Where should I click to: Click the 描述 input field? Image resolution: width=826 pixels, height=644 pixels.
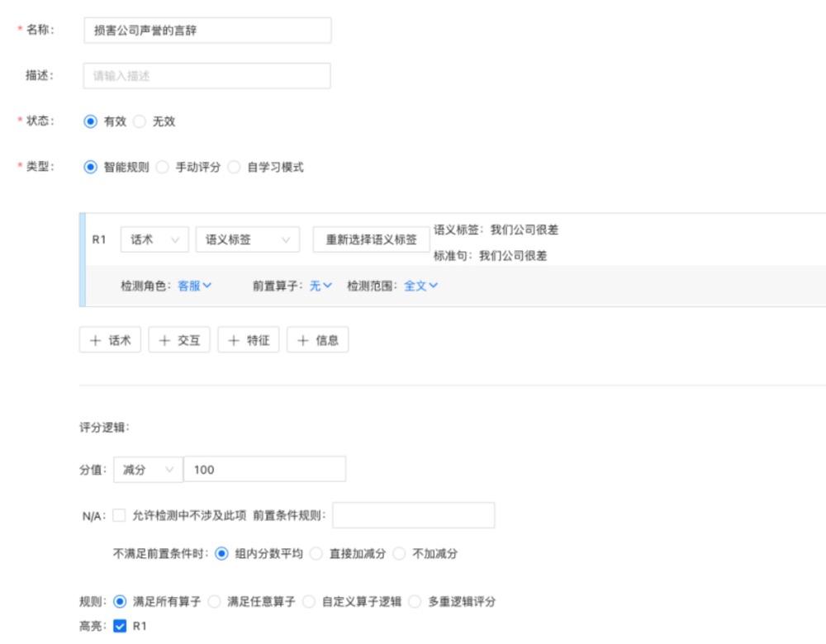pos(206,75)
